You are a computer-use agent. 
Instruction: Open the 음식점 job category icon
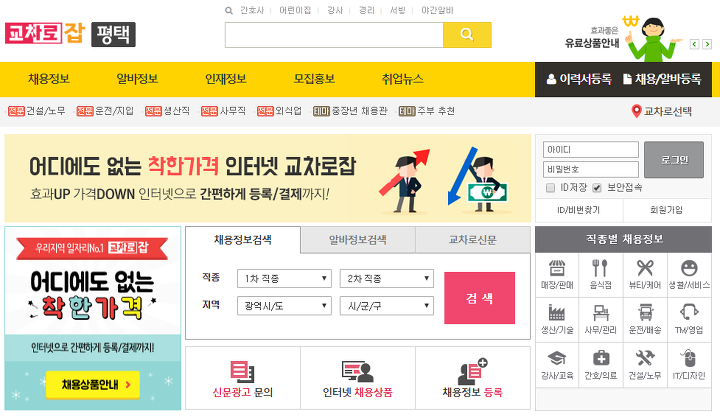pyautogui.click(x=600, y=268)
